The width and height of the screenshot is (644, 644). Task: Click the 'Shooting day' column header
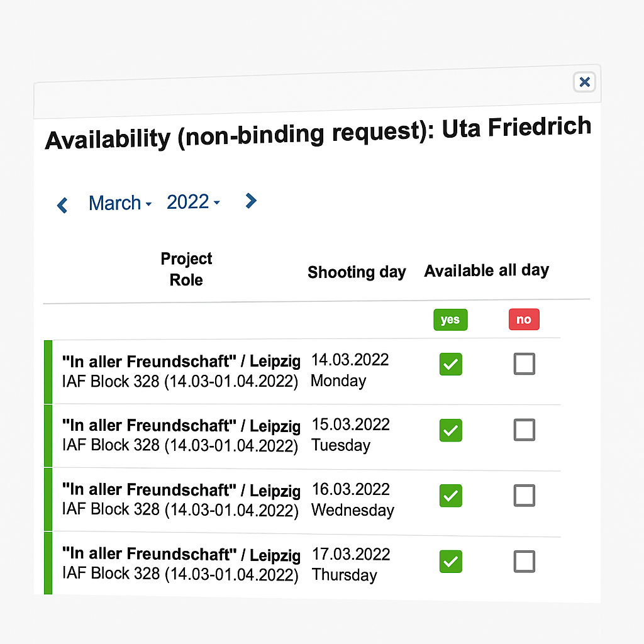tap(357, 272)
